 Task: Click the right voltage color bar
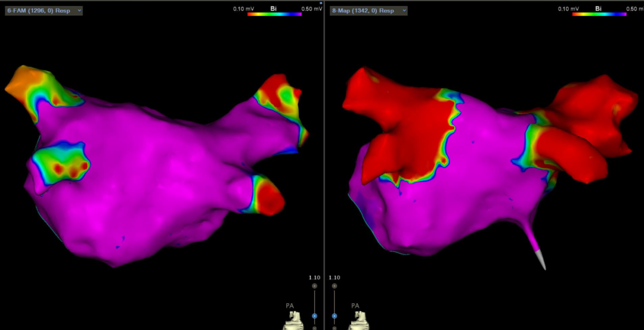click(599, 14)
